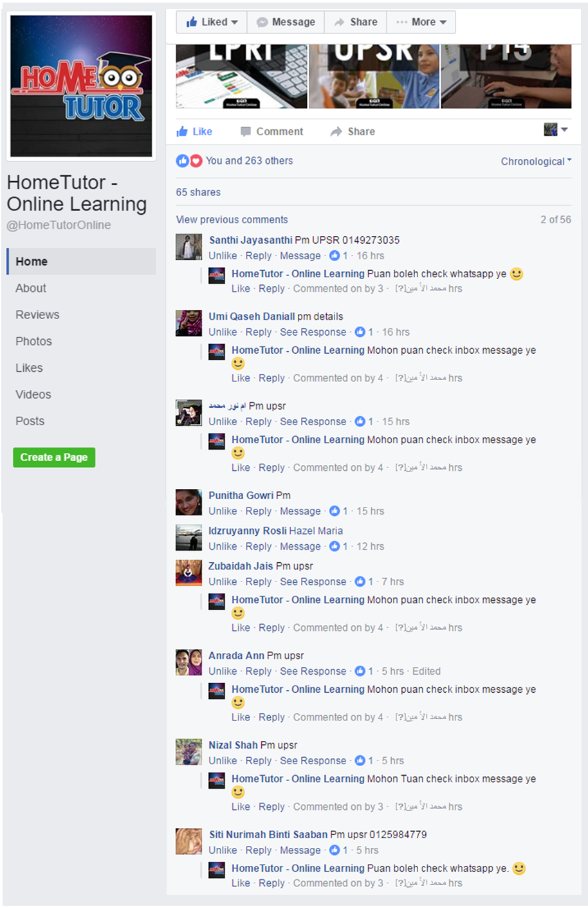
Task: Click the Message button in the top bar
Action: tap(286, 22)
